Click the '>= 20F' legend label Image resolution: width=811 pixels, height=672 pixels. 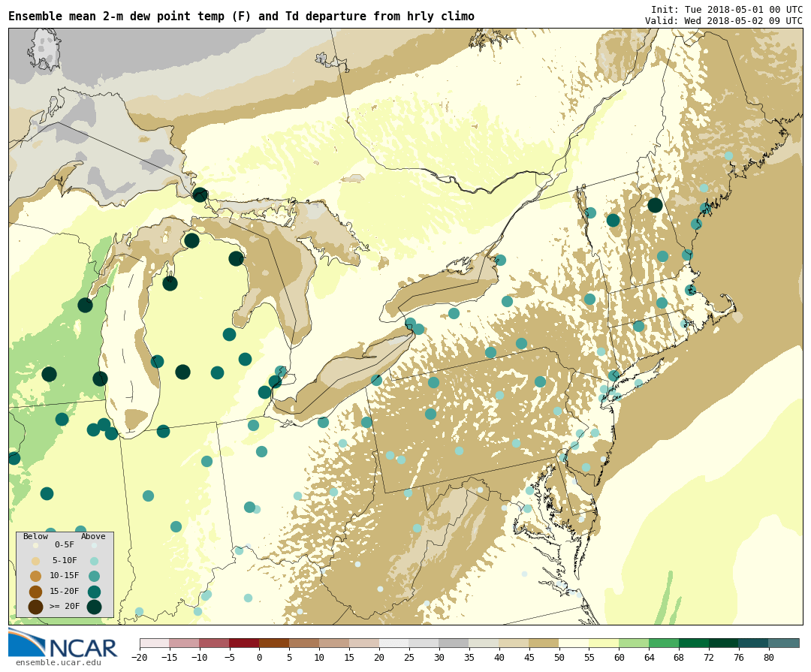65,606
